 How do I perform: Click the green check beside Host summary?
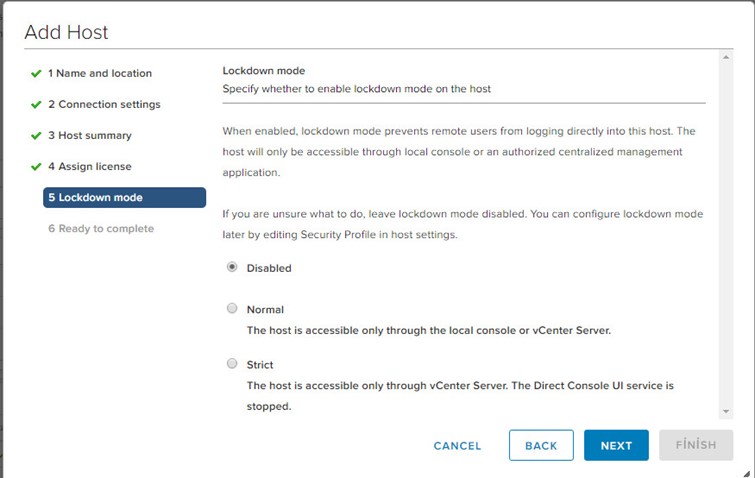coord(36,136)
